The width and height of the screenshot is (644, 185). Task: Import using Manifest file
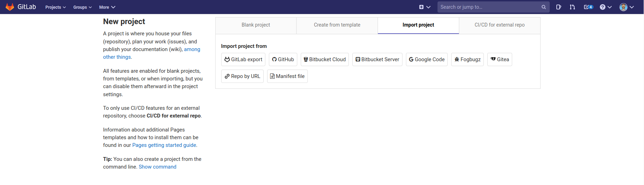click(287, 76)
